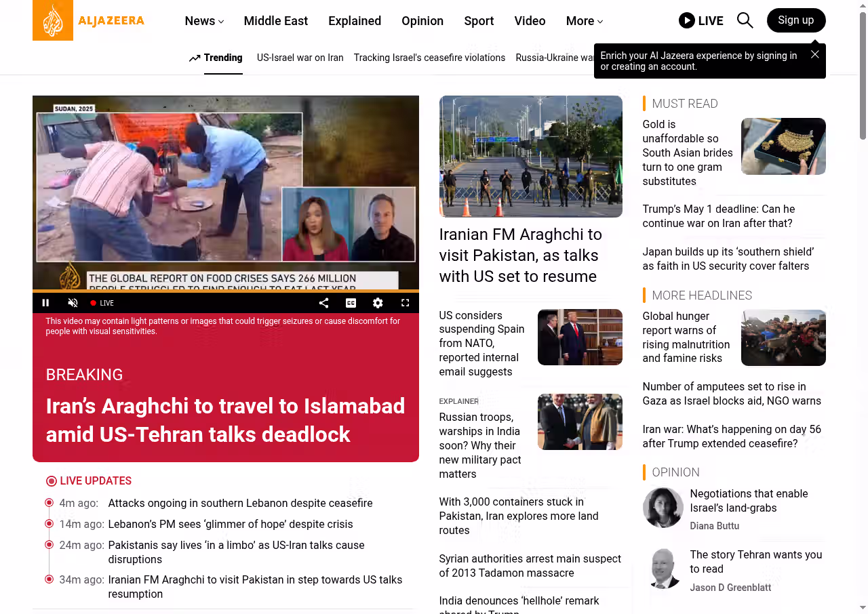Unmute the live video
Viewport: 868px width, 614px height.
(73, 303)
